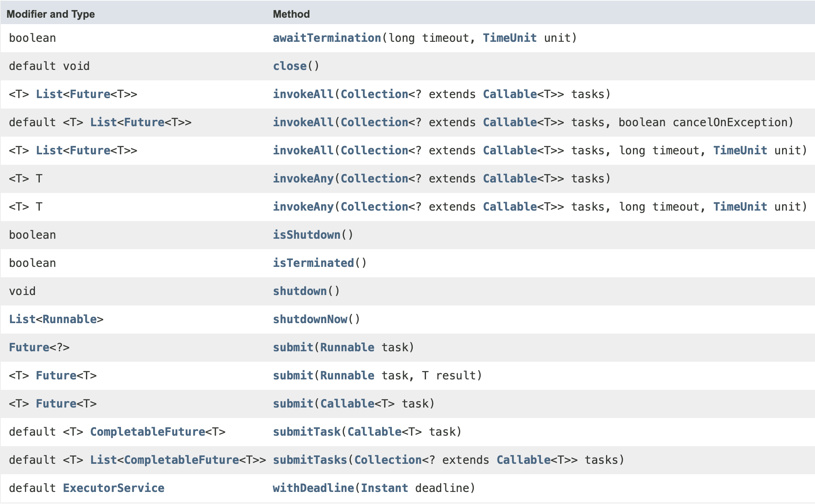Open the awaitTermination method link
Screen dimensions: 815x504
click(326, 38)
